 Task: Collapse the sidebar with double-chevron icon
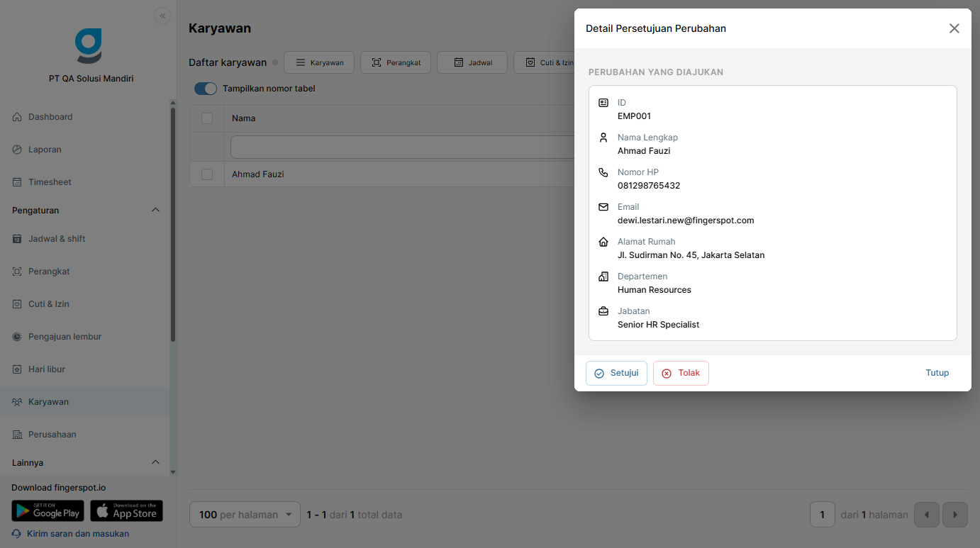click(162, 16)
